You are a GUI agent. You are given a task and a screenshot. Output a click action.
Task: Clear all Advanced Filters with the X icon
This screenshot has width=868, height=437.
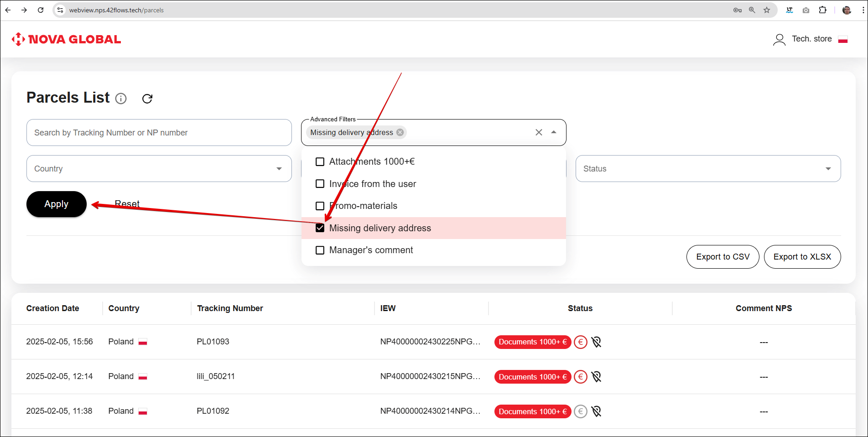coord(539,132)
